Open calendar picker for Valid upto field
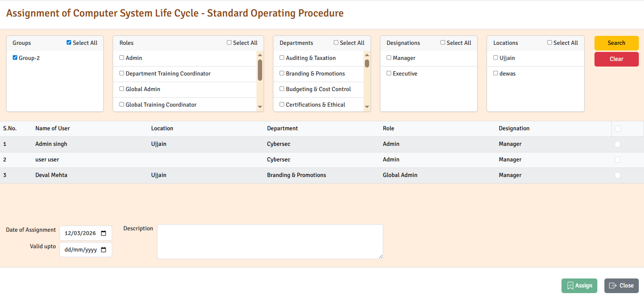 point(104,250)
